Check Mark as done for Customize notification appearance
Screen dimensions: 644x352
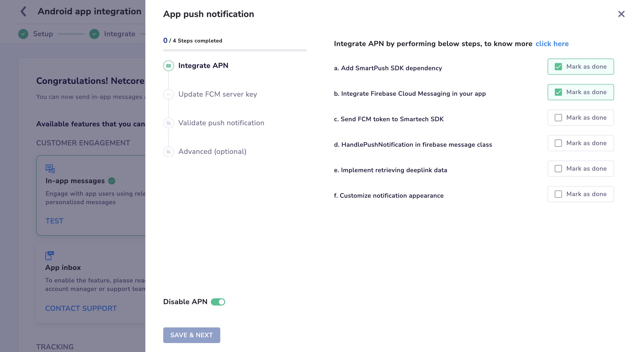(x=558, y=194)
